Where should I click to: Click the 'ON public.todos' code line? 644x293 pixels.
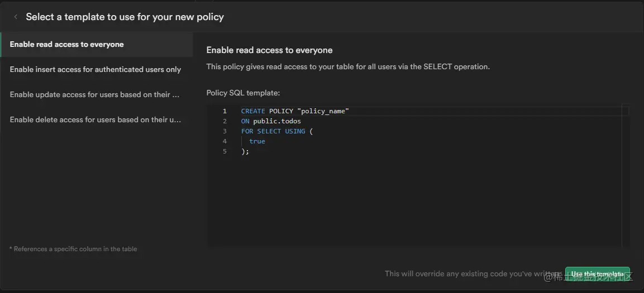click(x=271, y=121)
